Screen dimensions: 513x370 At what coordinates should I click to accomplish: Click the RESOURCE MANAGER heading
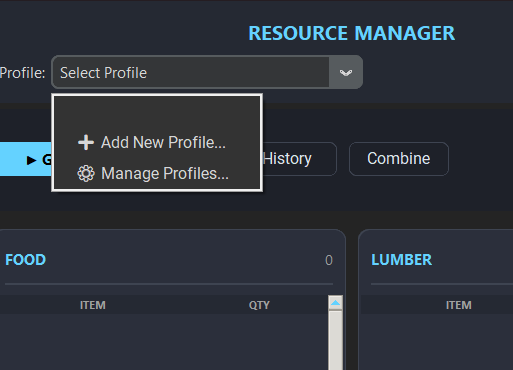352,33
